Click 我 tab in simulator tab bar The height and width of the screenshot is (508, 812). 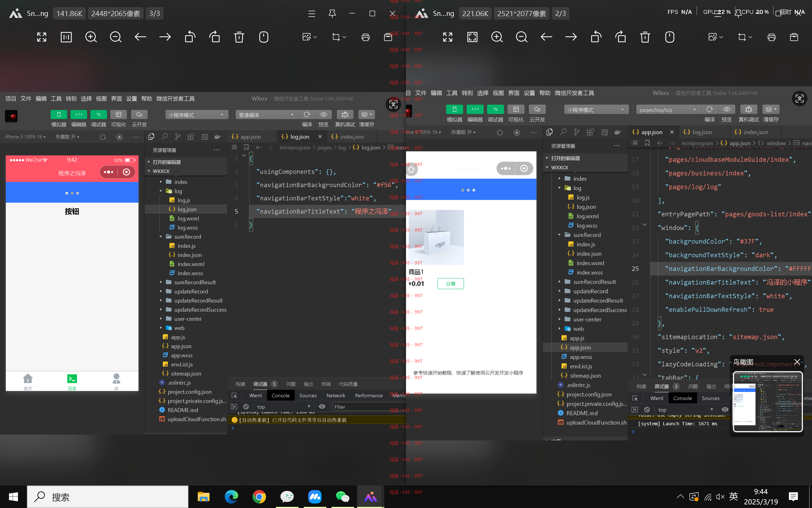116,382
